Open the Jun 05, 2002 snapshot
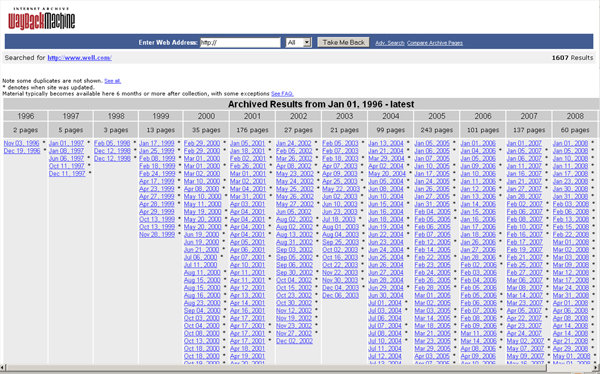 293,212
